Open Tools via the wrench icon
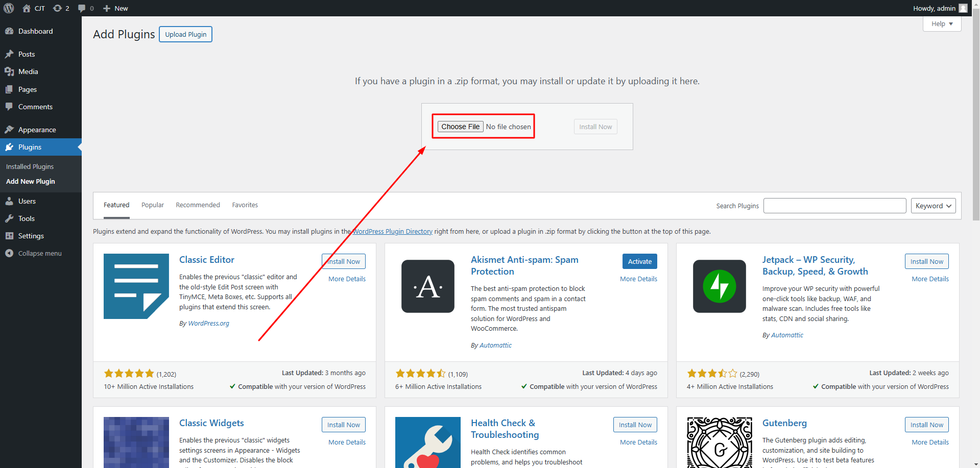980x468 pixels. 9,218
